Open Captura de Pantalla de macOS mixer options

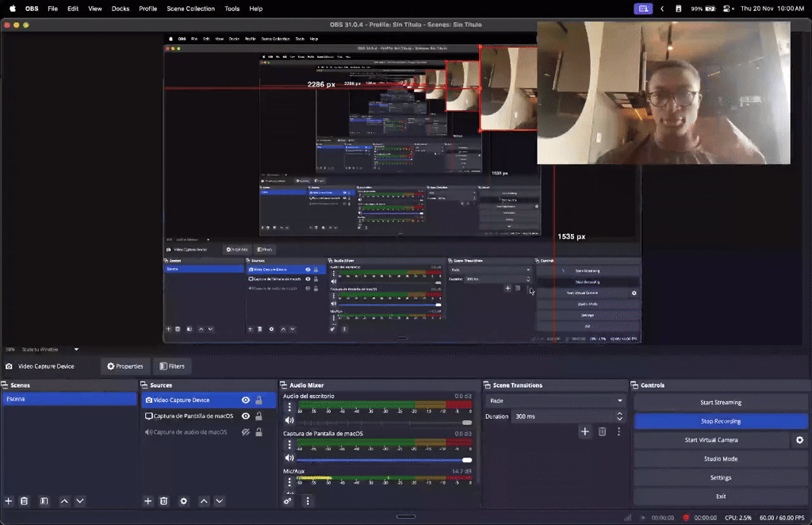[x=289, y=444]
